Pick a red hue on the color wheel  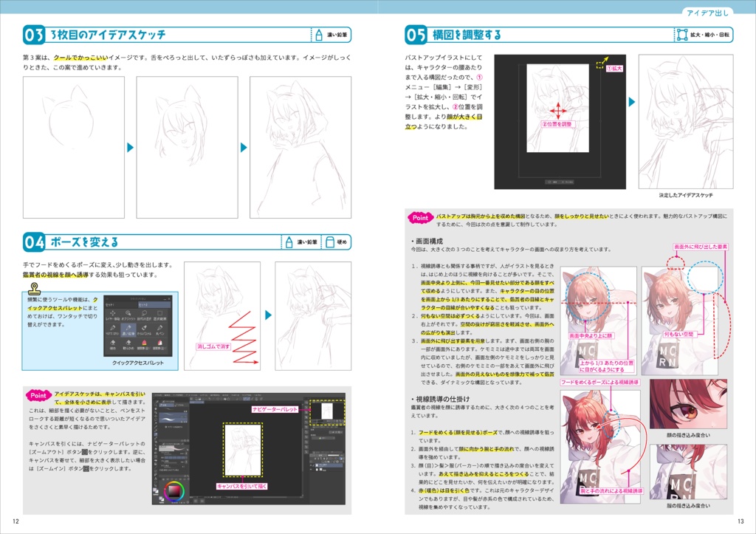pos(166,487)
